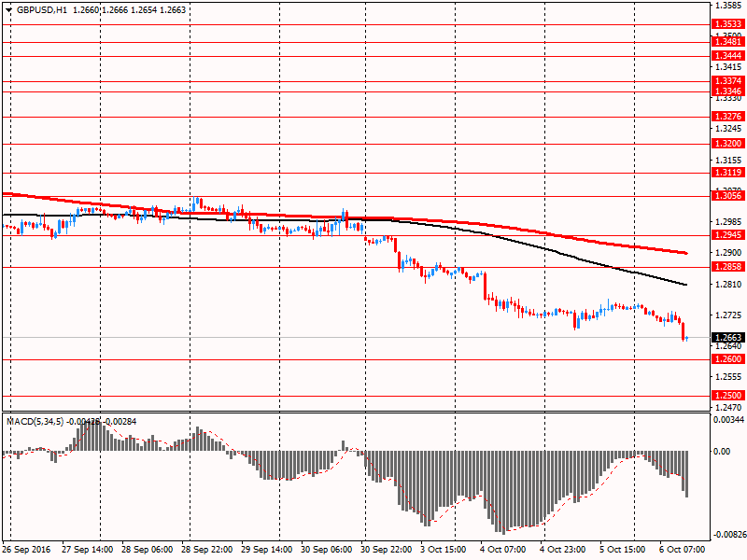Click the 29 Sep 14:00 time label
747x560 pixels.
[267, 550]
